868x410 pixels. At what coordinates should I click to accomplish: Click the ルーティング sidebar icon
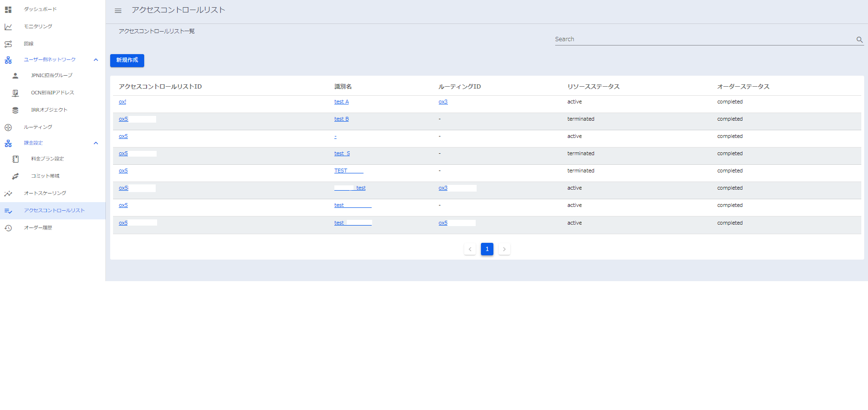(8, 127)
